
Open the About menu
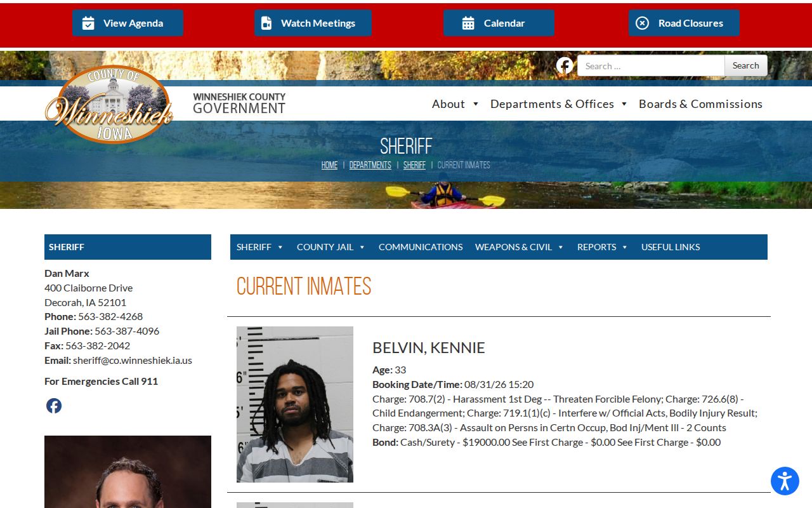pyautogui.click(x=449, y=104)
